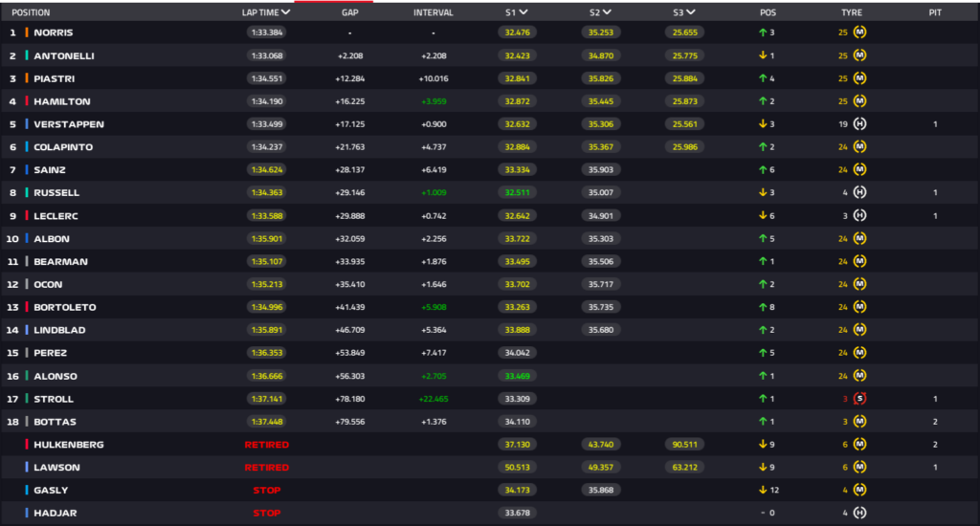Click the INTERVAL column header
The height and width of the screenshot is (526, 980).
click(x=434, y=12)
